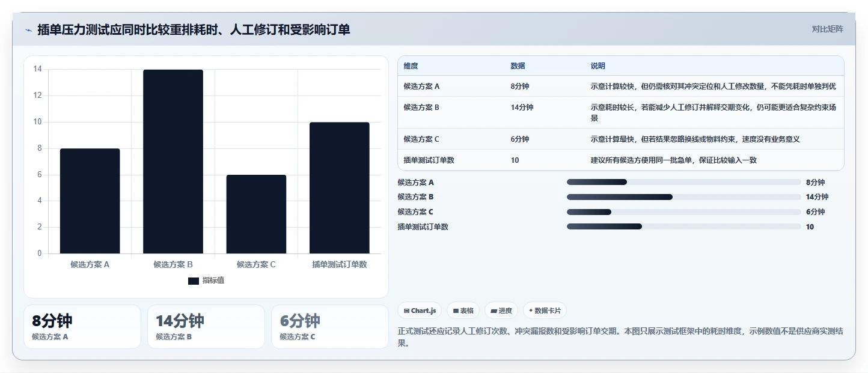Click the 插单测试订单数 progress bar
Screen dimensions: 868x373
pos(683,226)
